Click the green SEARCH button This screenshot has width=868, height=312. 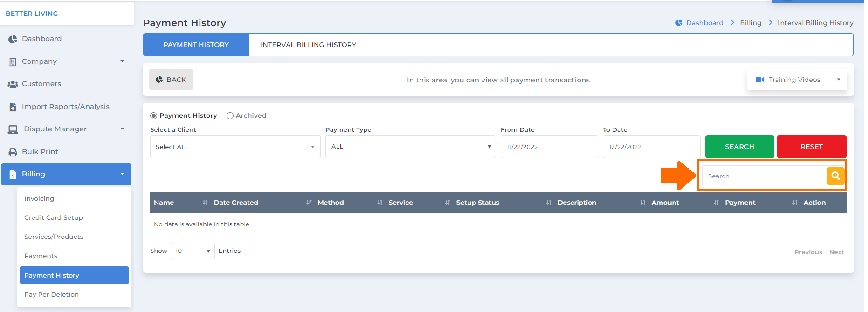pos(739,147)
